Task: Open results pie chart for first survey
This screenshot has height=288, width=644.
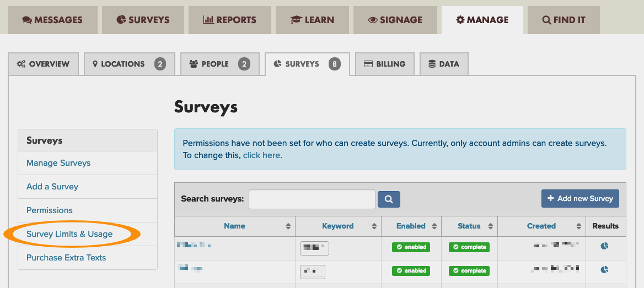Action: (x=604, y=246)
